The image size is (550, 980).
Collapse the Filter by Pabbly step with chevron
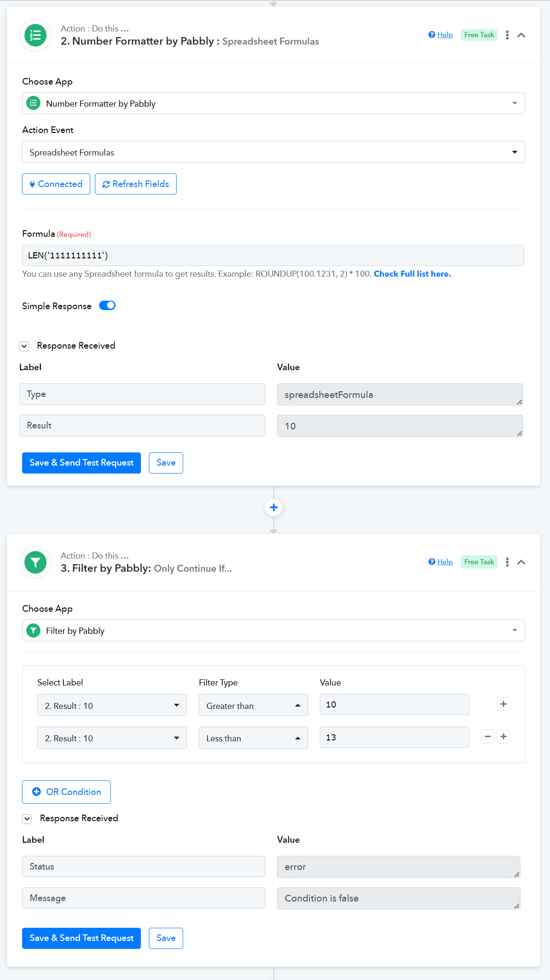click(521, 562)
